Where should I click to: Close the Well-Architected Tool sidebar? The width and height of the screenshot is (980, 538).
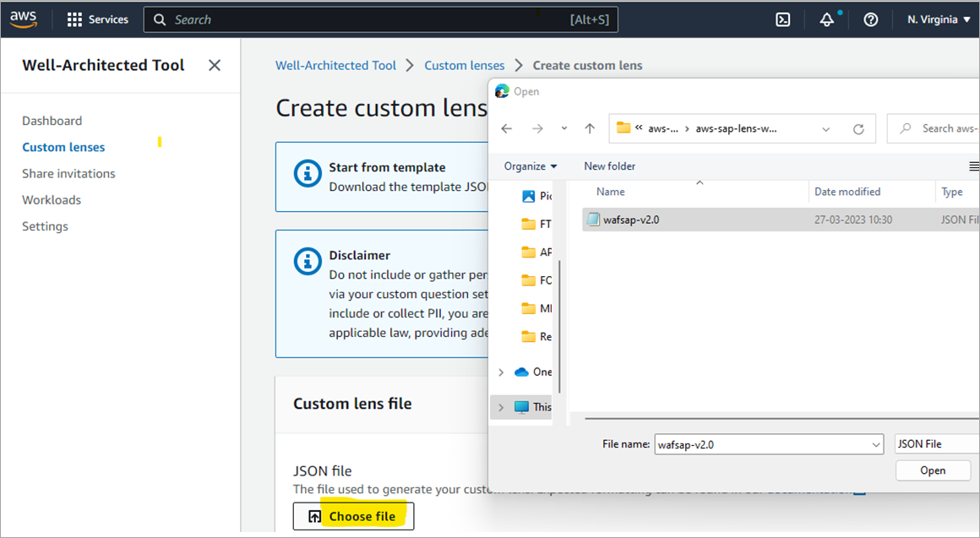pyautogui.click(x=215, y=65)
